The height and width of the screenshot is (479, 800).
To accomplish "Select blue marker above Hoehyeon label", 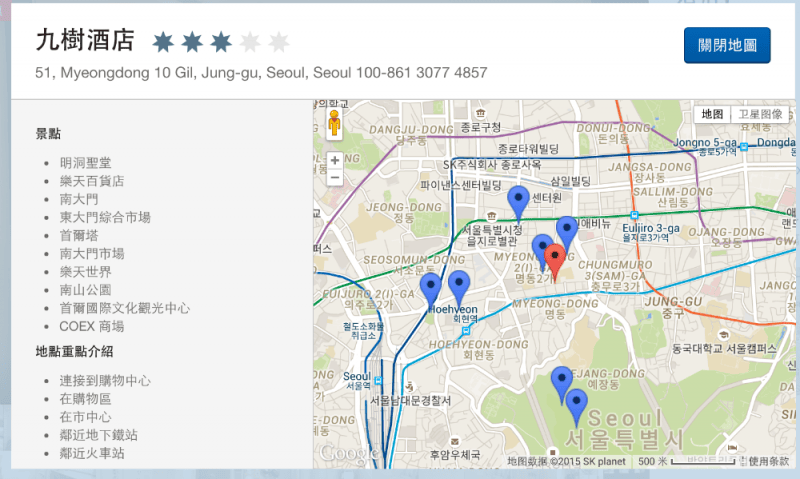I will (459, 288).
